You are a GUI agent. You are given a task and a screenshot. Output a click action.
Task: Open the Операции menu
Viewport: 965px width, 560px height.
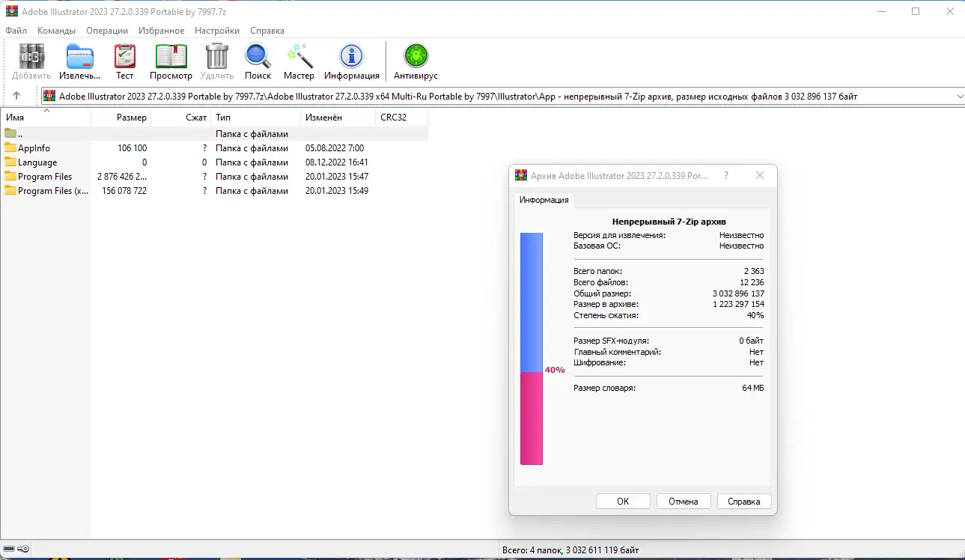[107, 31]
